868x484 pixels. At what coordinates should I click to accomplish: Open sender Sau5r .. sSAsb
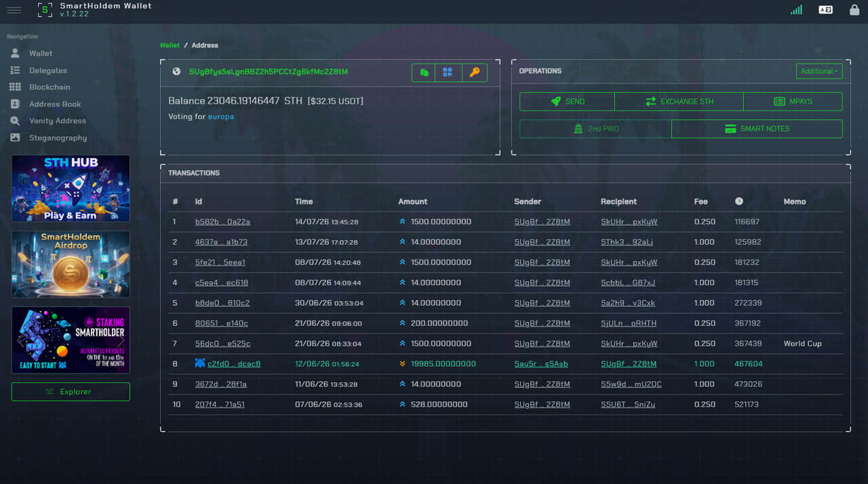click(541, 364)
